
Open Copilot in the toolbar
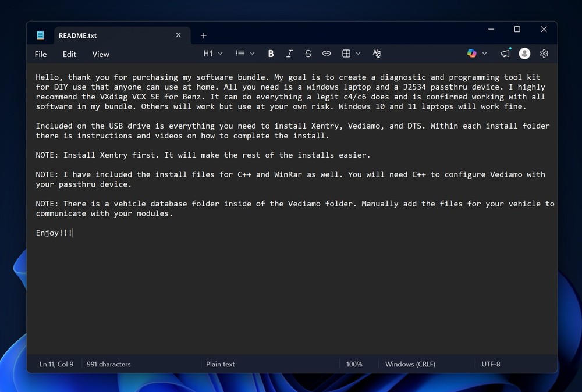coord(471,54)
